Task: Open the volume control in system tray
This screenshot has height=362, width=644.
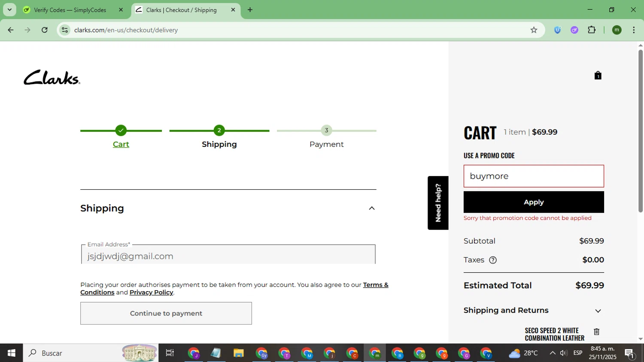Action: (564, 353)
